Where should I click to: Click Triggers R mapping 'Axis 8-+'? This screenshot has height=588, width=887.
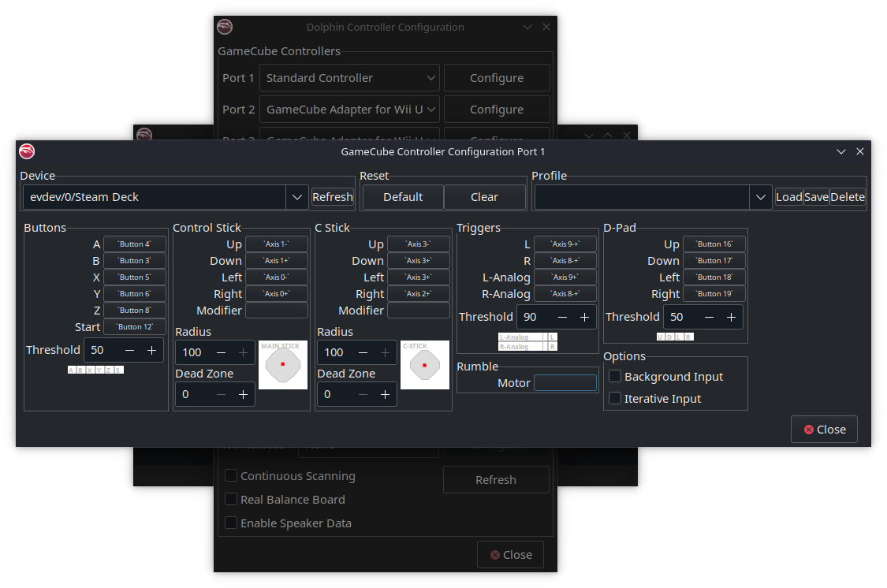tap(565, 260)
